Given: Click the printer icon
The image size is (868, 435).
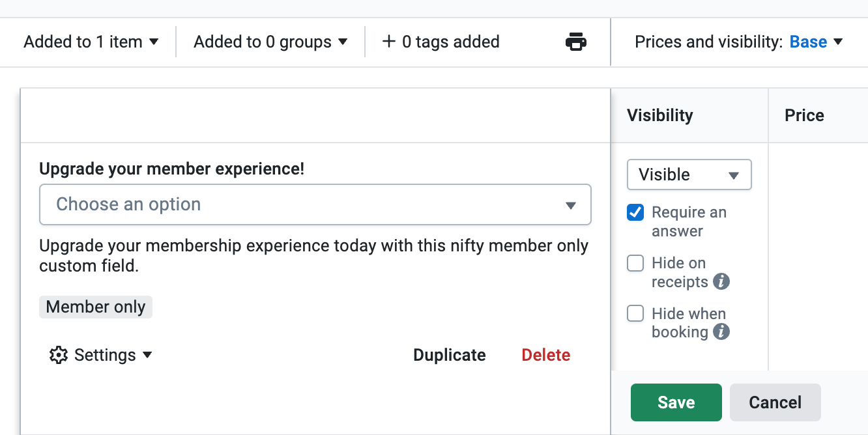Looking at the screenshot, I should [x=575, y=42].
